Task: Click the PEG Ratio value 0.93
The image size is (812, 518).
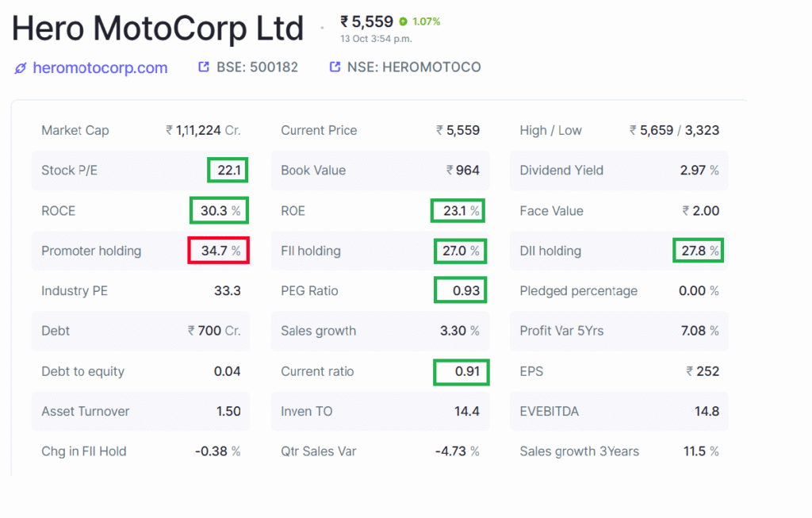Action: tap(460, 290)
